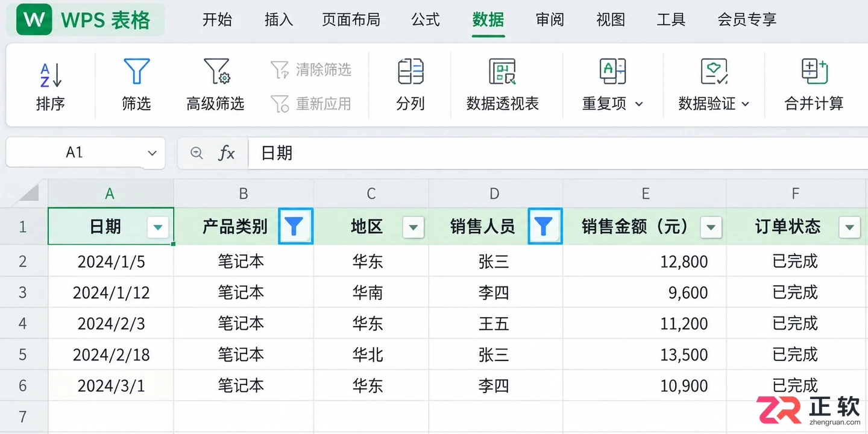
Task: Click cell with date 2024/1/12
Action: tap(111, 292)
